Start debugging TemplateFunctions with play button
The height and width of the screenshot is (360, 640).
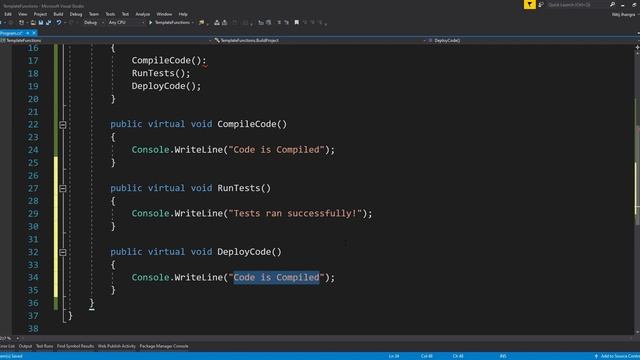click(x=171, y=23)
